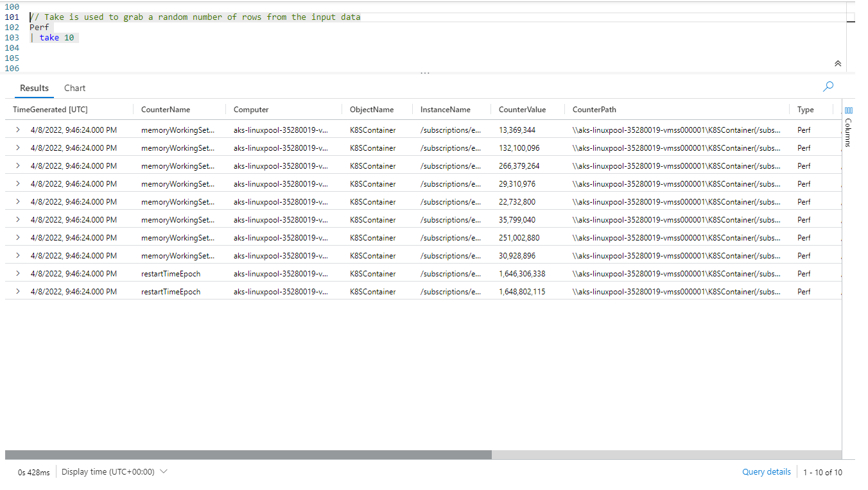Expand the last restartTimeEpoch row
The image size is (868, 490).
(x=17, y=292)
